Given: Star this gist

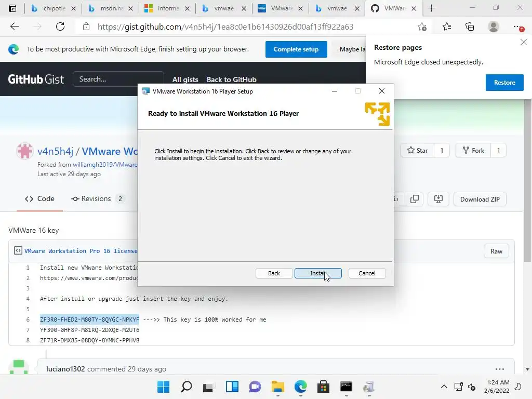Looking at the screenshot, I should click(417, 150).
